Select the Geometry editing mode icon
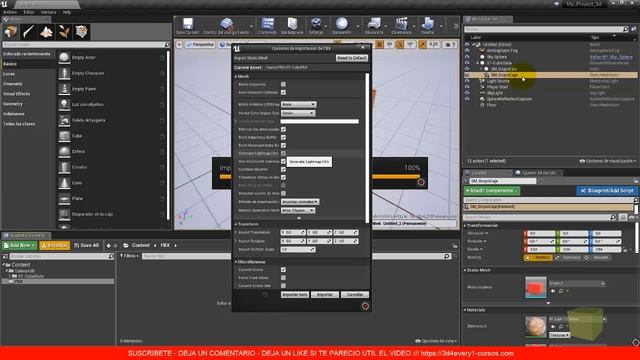This screenshot has width=640, height=360. point(82,31)
